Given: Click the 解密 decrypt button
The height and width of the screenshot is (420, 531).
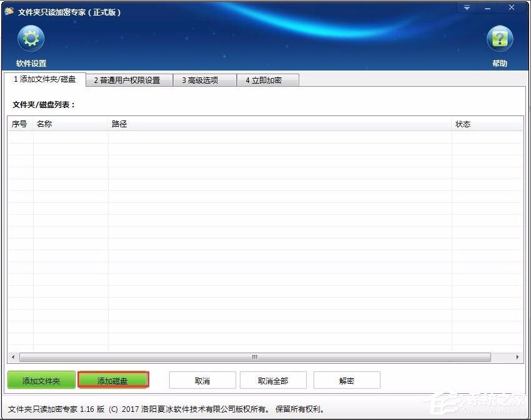Looking at the screenshot, I should click(346, 380).
